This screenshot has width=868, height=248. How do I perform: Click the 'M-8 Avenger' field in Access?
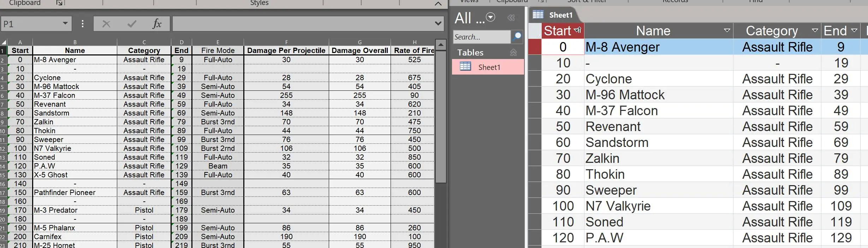click(659, 47)
